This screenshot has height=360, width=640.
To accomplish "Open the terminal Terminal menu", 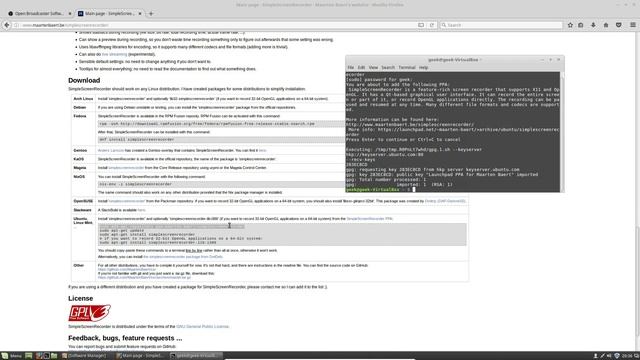I will click(x=407, y=67).
